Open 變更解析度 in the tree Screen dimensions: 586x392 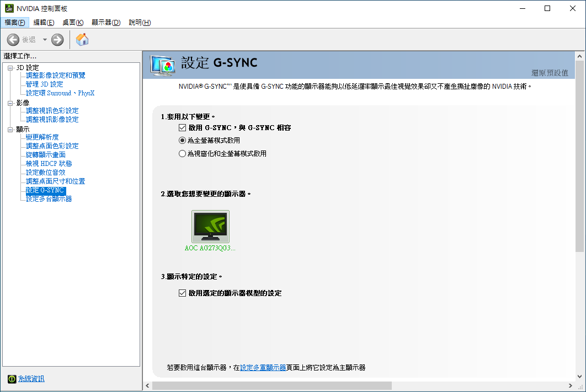(42, 137)
